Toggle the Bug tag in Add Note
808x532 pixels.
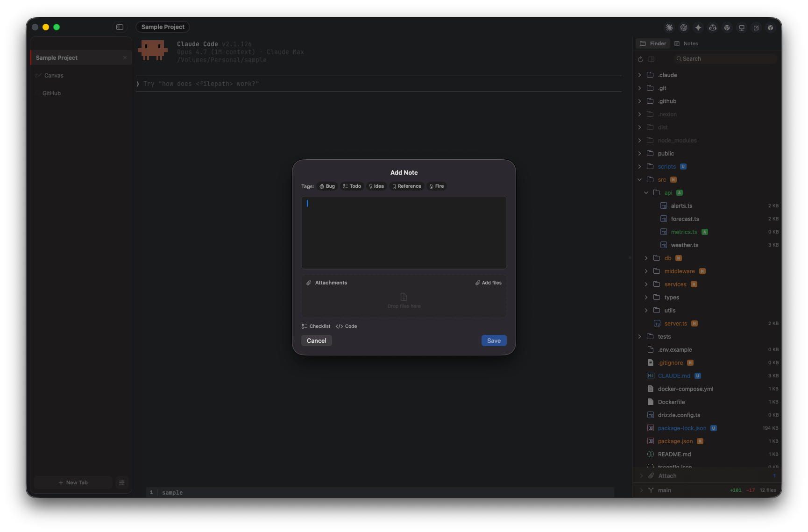click(x=327, y=186)
